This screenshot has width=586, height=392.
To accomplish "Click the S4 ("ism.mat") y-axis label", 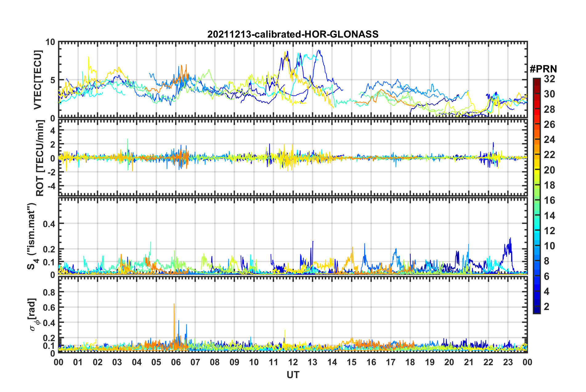I will (x=32, y=236).
